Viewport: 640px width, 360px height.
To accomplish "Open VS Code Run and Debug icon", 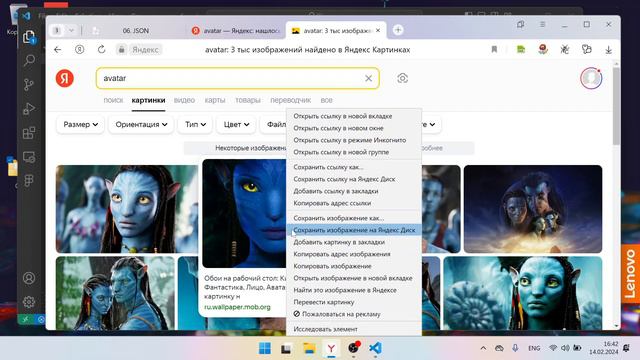I will 29,109.
